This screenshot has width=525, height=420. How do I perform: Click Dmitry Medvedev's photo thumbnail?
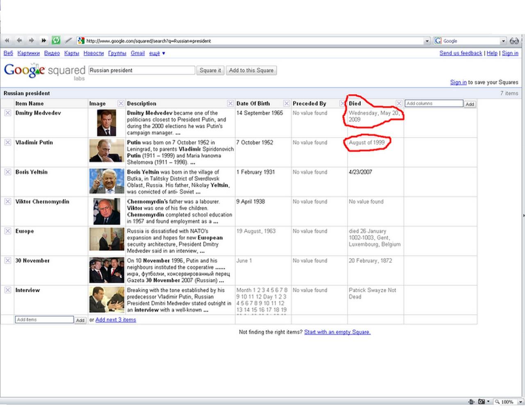106,123
